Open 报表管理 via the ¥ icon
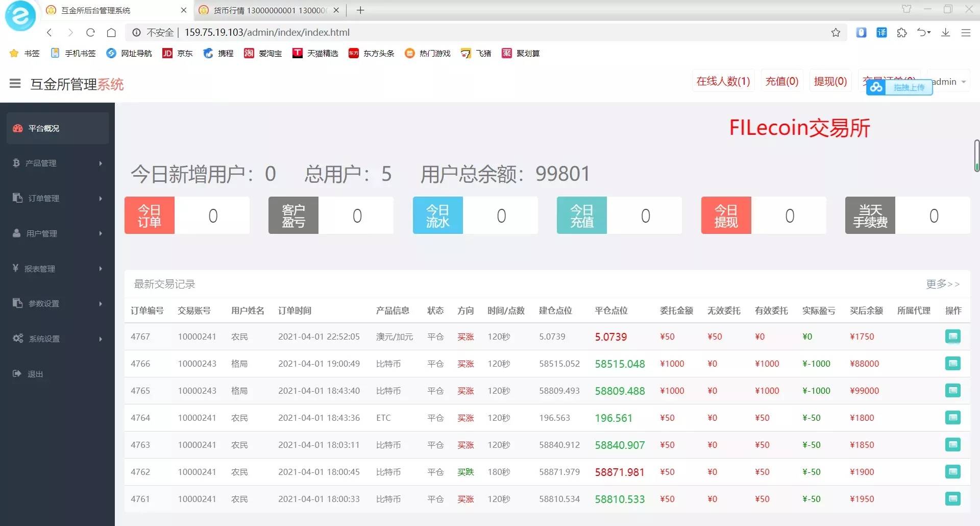980x526 pixels. 17,268
